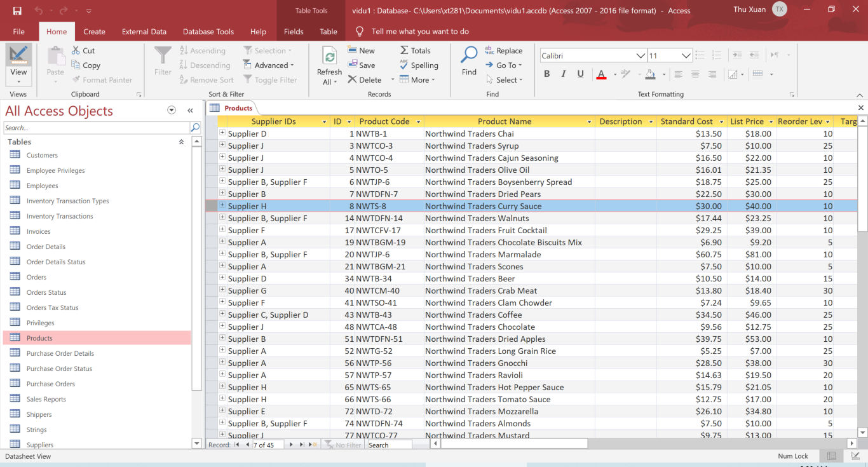Viewport: 868px width, 467px height.
Task: Collapse the navigation pane shutter
Action: 190,111
